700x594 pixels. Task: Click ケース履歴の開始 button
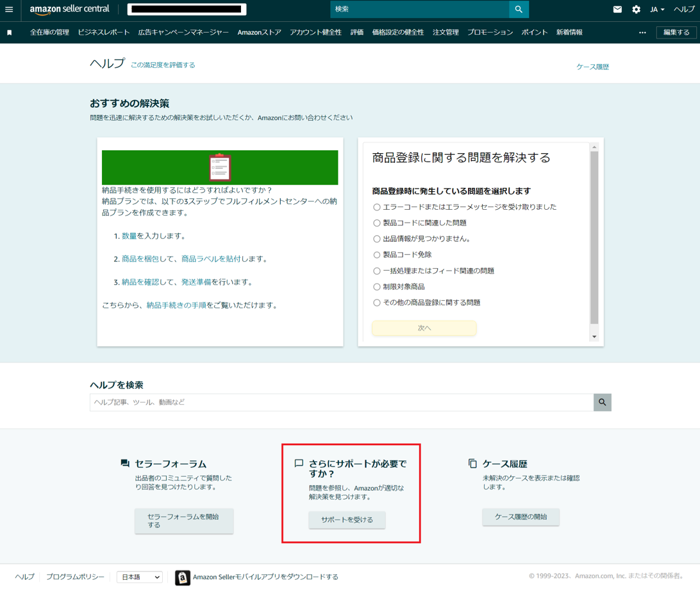[521, 517]
